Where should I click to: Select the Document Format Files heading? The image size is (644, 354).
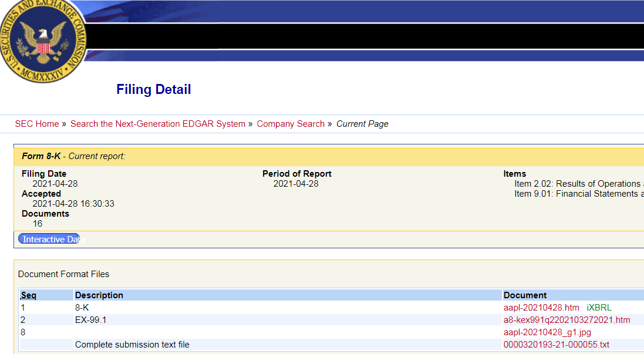(x=63, y=274)
